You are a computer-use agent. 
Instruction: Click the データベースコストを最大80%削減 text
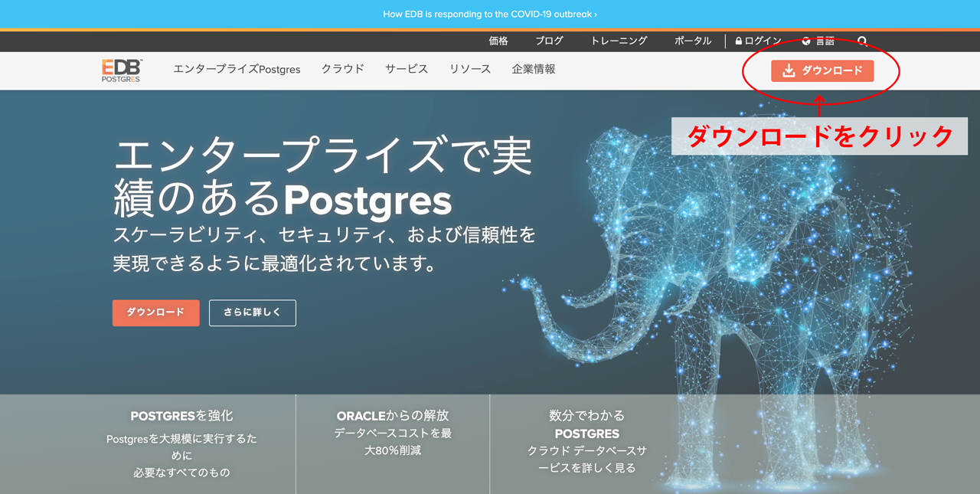(393, 442)
